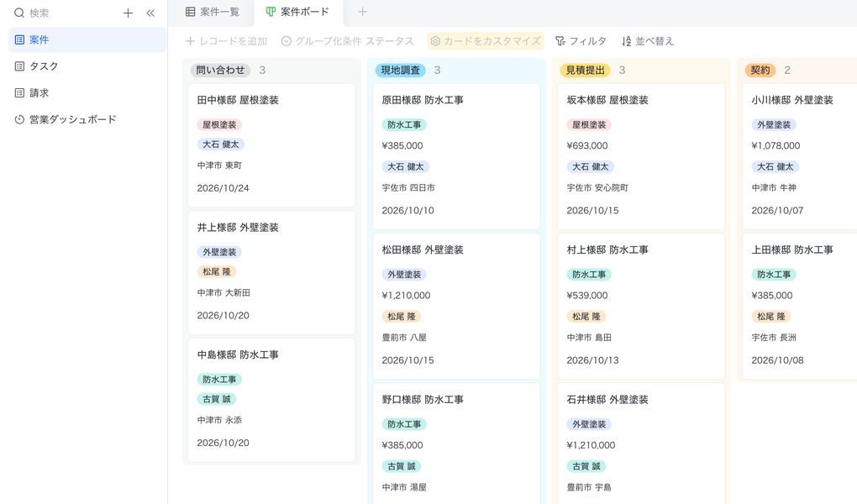Screen dimensions: 857x504
Task: Add a new view with plus tab
Action: click(362, 12)
